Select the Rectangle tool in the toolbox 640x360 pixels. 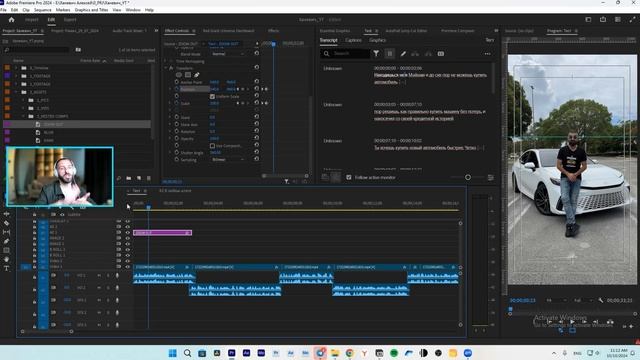click(x=7, y=250)
